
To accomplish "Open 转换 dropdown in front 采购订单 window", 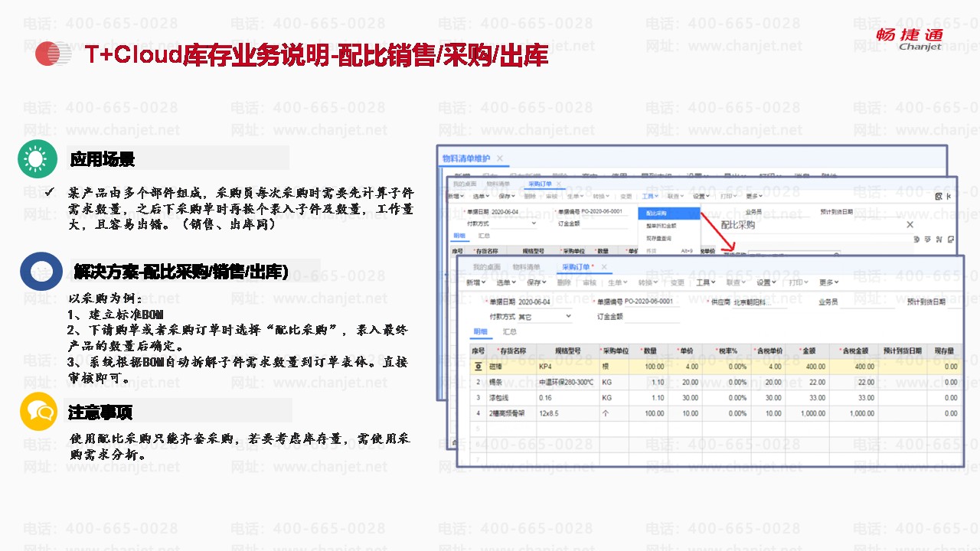I will pos(647,282).
